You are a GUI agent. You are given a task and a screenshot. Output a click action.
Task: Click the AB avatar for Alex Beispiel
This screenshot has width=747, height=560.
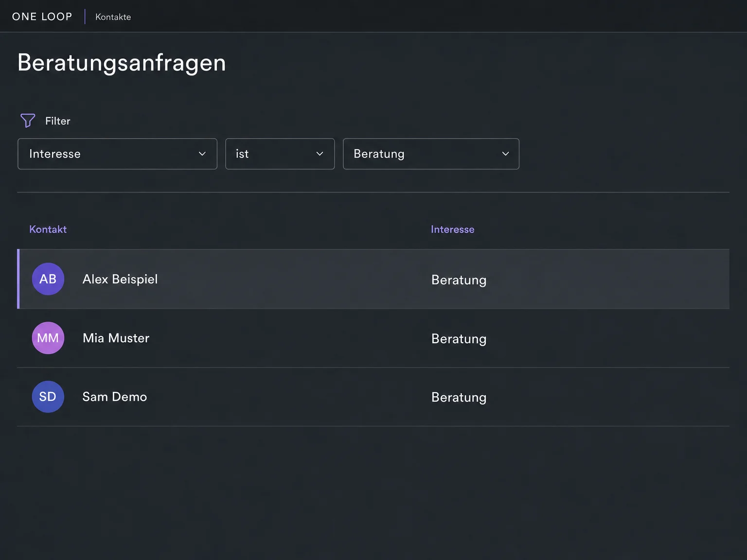48,279
